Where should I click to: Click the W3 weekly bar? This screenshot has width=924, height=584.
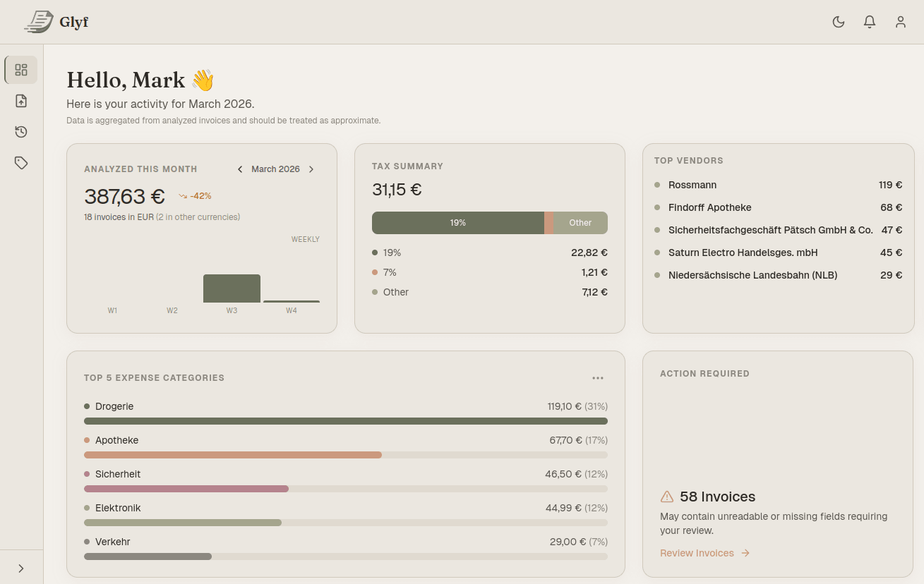[x=232, y=288]
